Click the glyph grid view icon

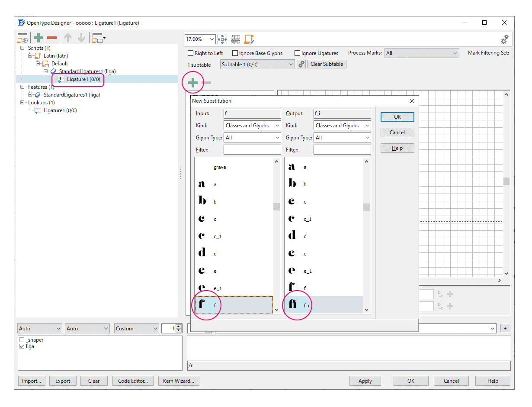pos(235,39)
